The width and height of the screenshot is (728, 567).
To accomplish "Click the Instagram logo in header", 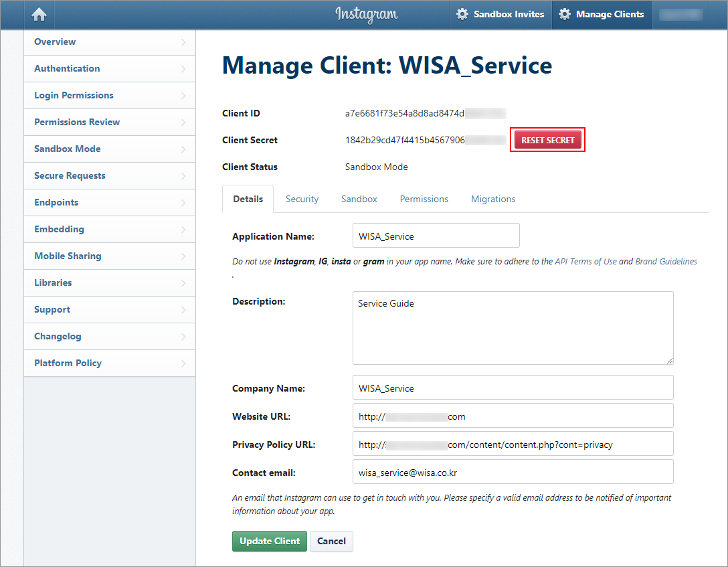I will [x=367, y=15].
